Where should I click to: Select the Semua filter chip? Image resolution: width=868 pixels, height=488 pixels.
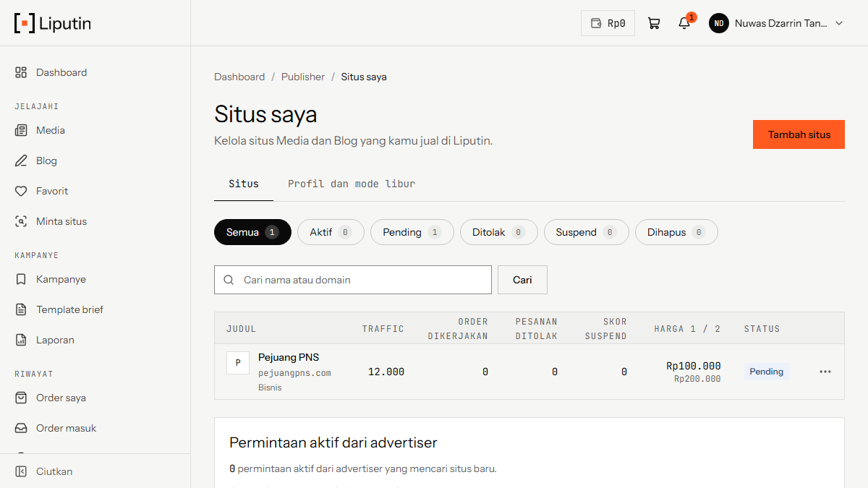pyautogui.click(x=252, y=232)
